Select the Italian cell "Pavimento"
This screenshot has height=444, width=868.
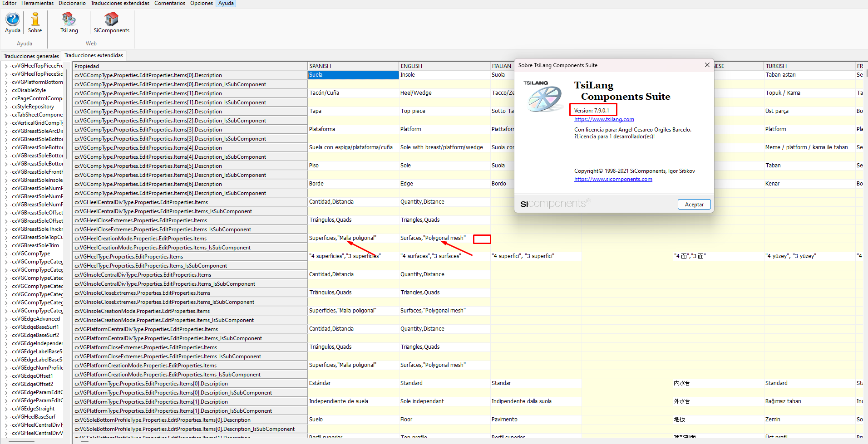[536, 420]
